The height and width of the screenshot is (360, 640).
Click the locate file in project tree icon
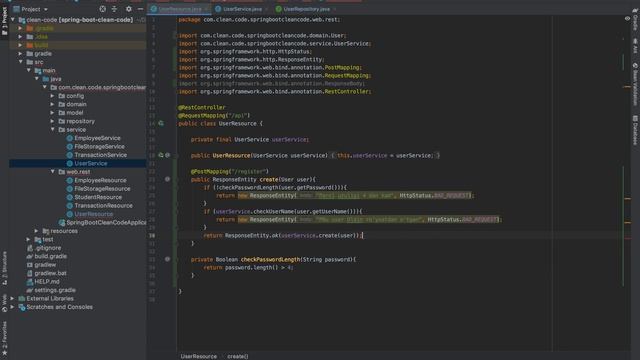click(102, 9)
